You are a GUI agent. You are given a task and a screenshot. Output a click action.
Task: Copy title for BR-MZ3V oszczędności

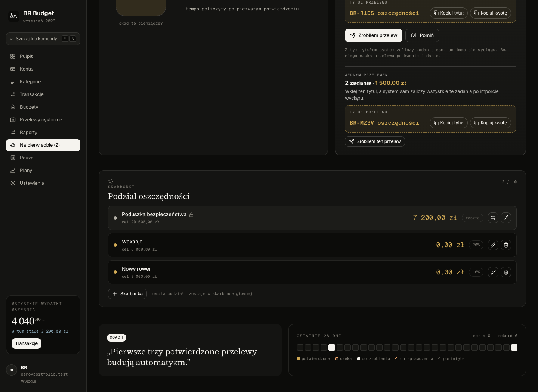click(x=449, y=123)
